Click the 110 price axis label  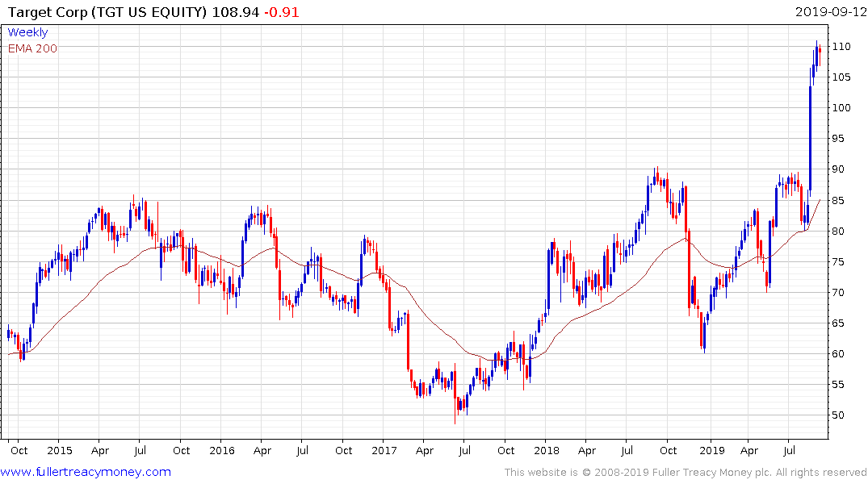[x=841, y=47]
